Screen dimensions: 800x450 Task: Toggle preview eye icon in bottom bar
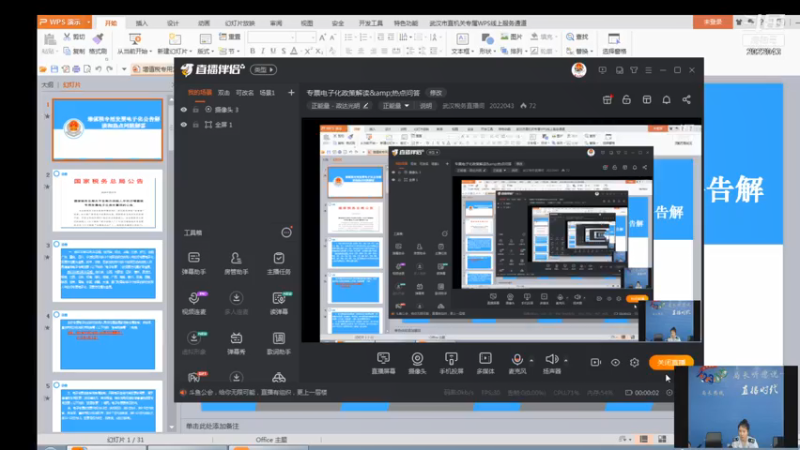click(x=615, y=362)
